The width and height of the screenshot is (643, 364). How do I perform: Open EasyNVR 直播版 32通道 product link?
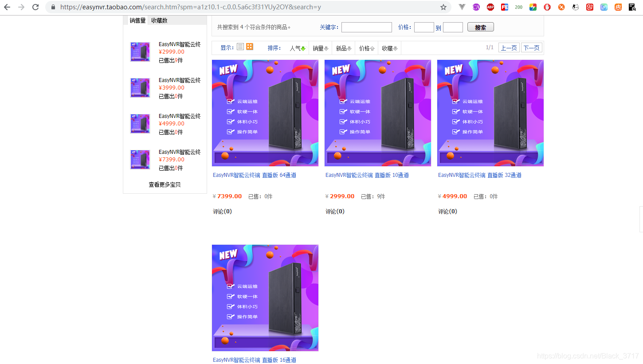[480, 175]
